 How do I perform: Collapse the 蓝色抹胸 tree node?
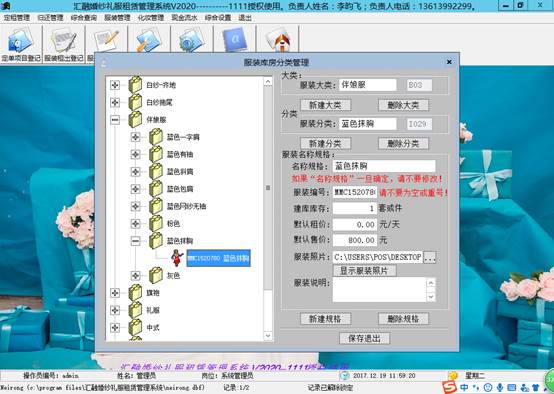click(x=135, y=241)
